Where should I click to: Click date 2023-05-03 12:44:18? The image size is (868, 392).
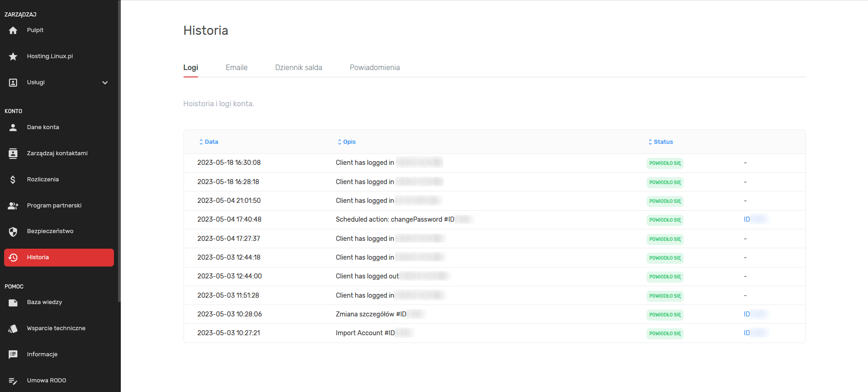point(229,257)
